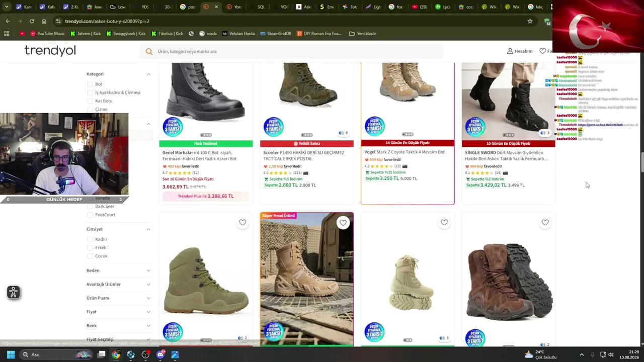Image resolution: width=644 pixels, height=362 pixels.
Task: Open the Genel Markalar ml 100 C Bot title
Action: point(200,155)
